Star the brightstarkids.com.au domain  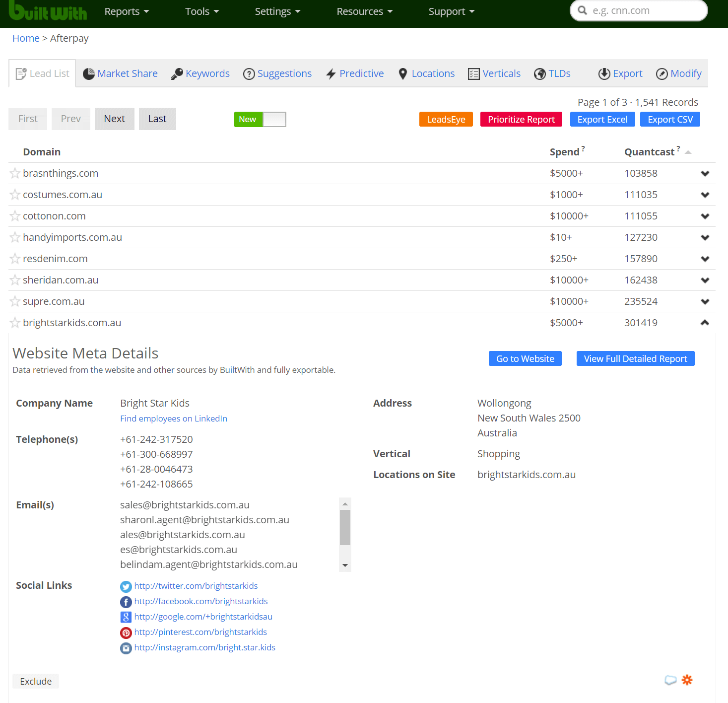(x=15, y=323)
